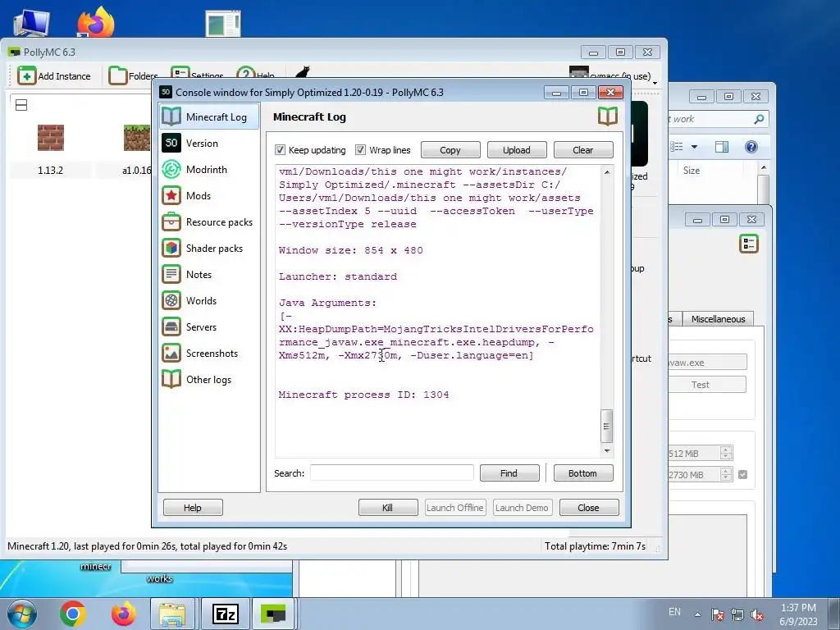Toggle the Keep updating checkbox
Viewport: 840px width, 630px height.
click(281, 149)
